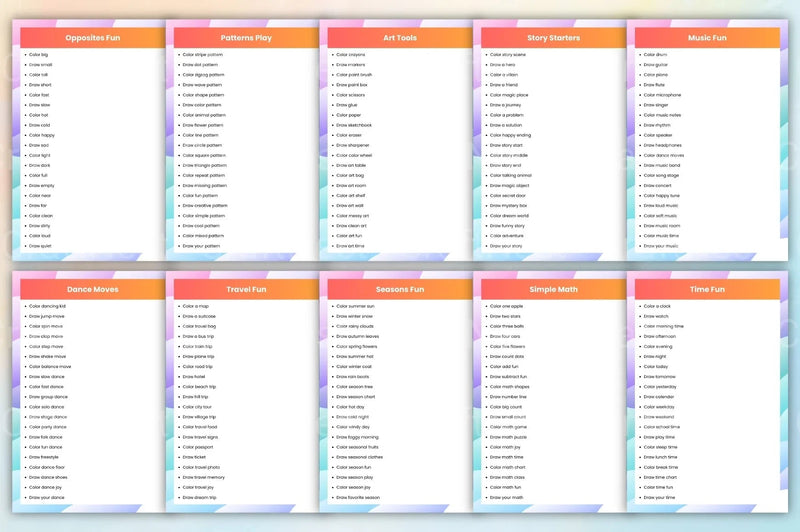Select "Color one apple" in Simple Math
800x532 pixels.
tap(506, 306)
